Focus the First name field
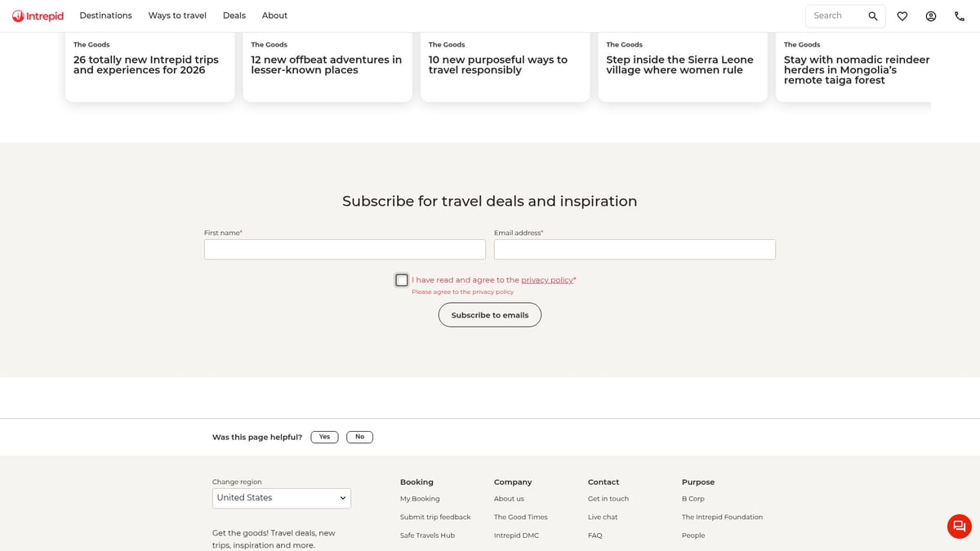Viewport: 980px width, 551px height. click(x=345, y=250)
